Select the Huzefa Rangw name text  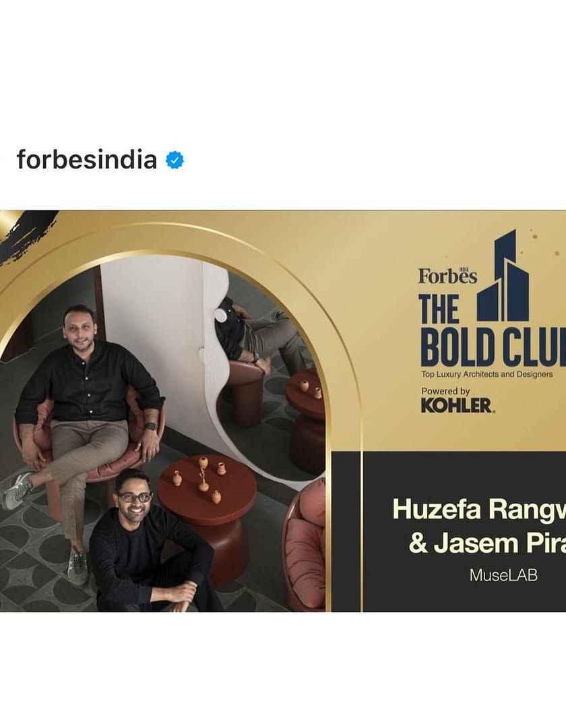[479, 510]
